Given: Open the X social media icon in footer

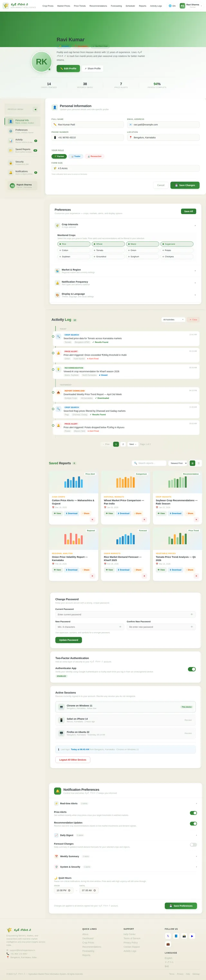Looking at the screenshot, I should 168,936.
